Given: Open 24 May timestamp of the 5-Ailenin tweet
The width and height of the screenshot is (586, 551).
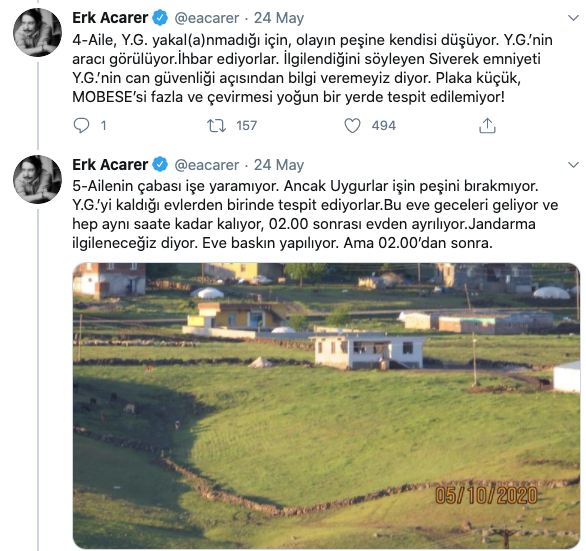Looking at the screenshot, I should pos(279,165).
